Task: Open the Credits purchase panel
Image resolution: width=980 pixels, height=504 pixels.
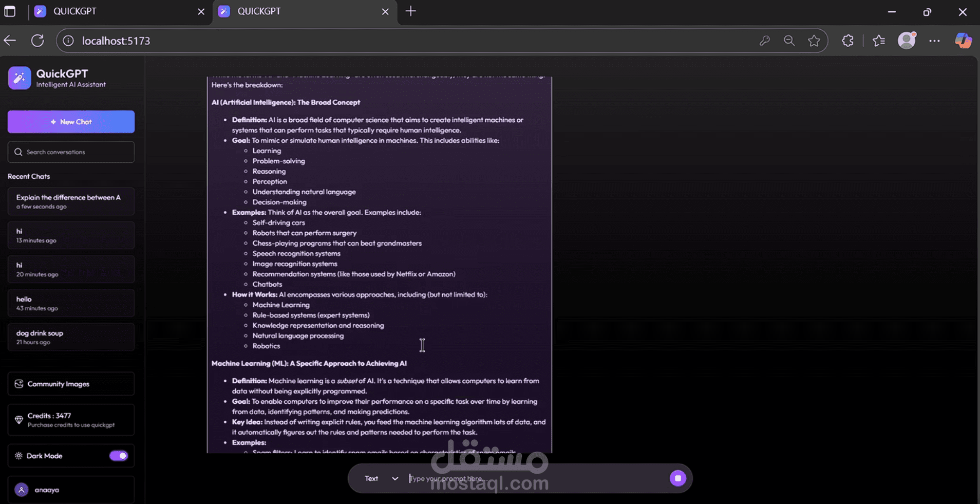Action: click(71, 420)
